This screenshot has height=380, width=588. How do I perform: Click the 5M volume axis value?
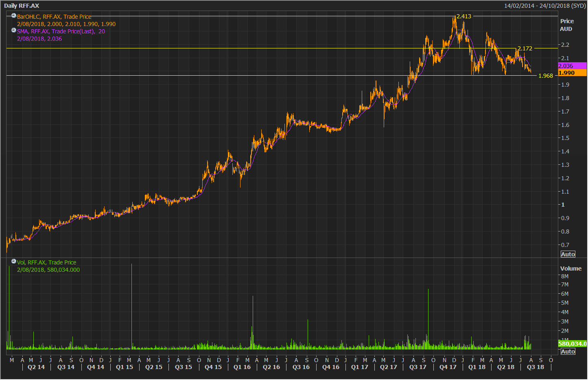565,303
